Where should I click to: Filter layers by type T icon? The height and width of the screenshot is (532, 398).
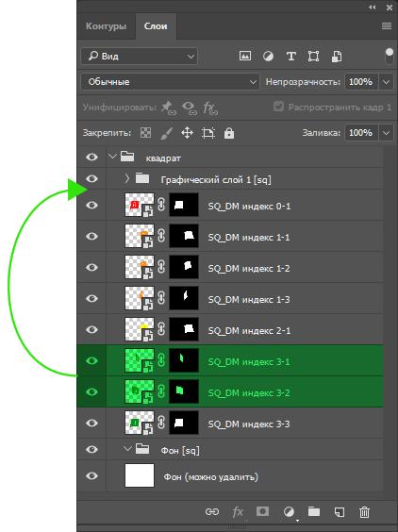point(290,56)
